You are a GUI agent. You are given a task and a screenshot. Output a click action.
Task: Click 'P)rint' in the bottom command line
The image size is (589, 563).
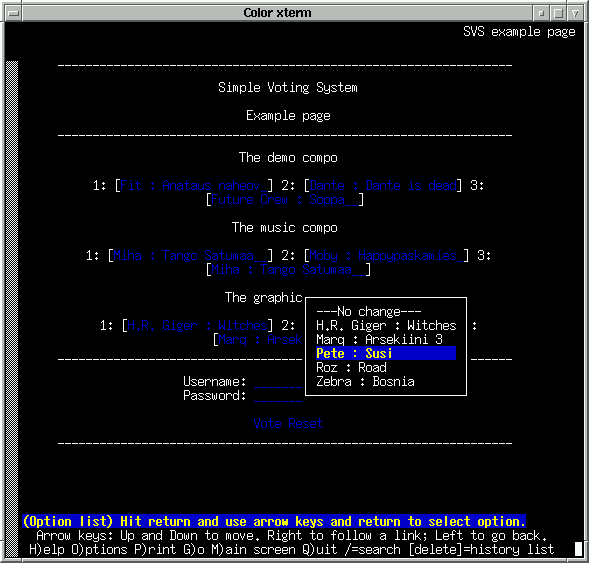pos(155,550)
